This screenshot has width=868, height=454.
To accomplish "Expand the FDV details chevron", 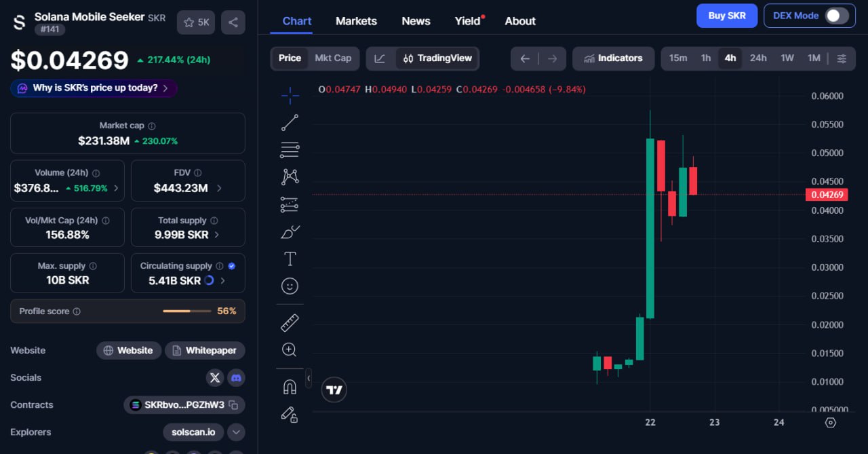I will (219, 188).
